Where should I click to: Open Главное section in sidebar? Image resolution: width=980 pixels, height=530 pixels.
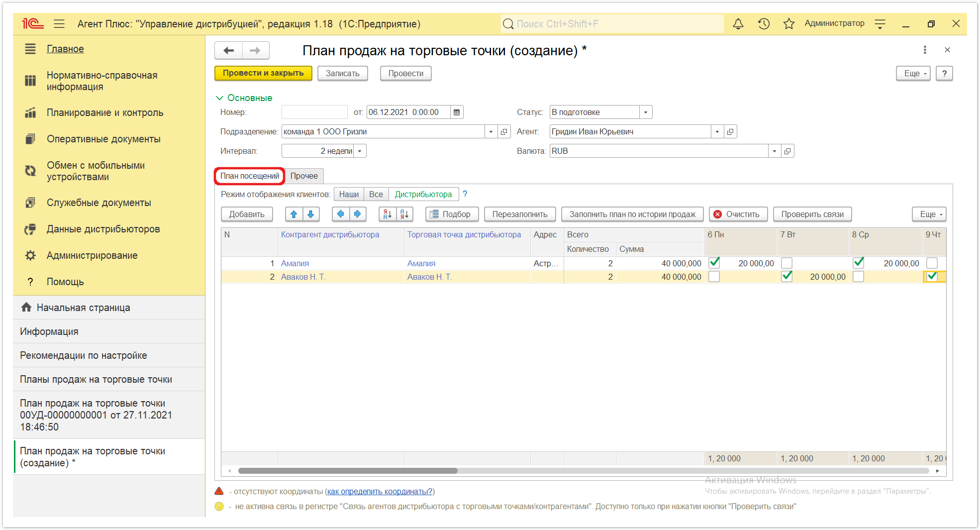pos(65,49)
